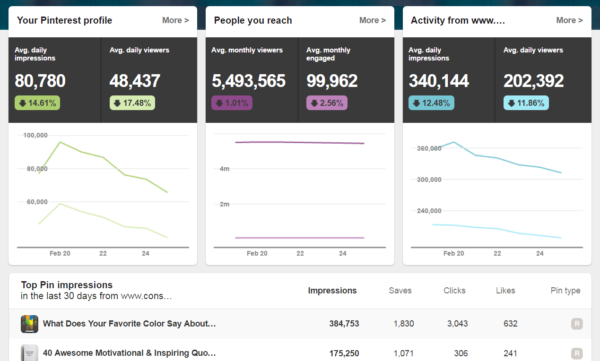
Task: Click the 14.61% decrease badge
Action: (x=37, y=103)
